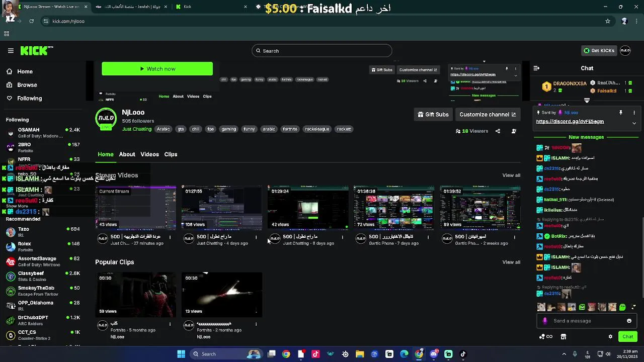This screenshot has height=362, width=644.
Task: Unpin the pinned chat message
Action: (621, 113)
